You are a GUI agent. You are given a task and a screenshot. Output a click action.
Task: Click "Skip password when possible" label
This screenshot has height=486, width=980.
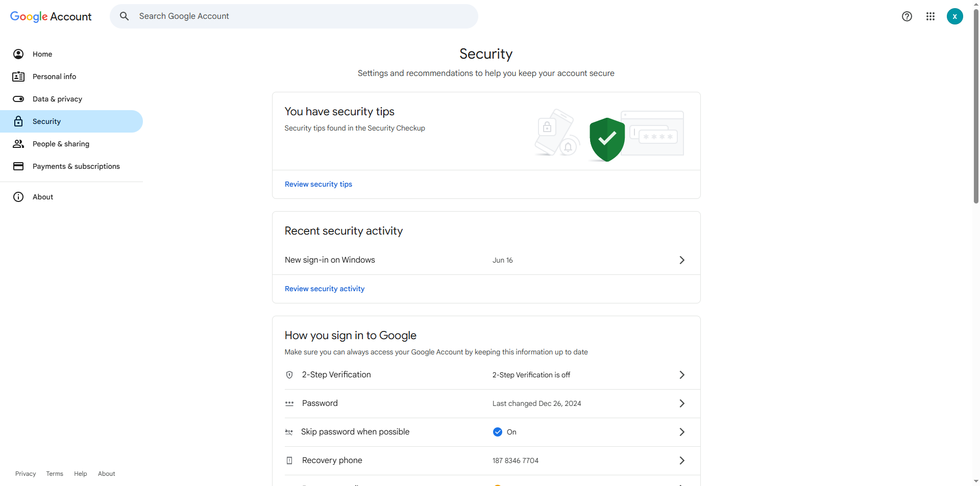[x=355, y=432]
